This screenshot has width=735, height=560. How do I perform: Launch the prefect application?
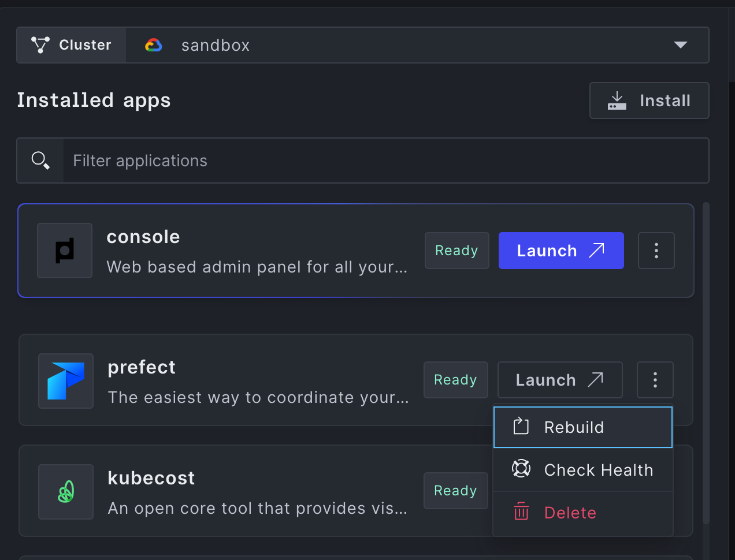pyautogui.click(x=559, y=380)
